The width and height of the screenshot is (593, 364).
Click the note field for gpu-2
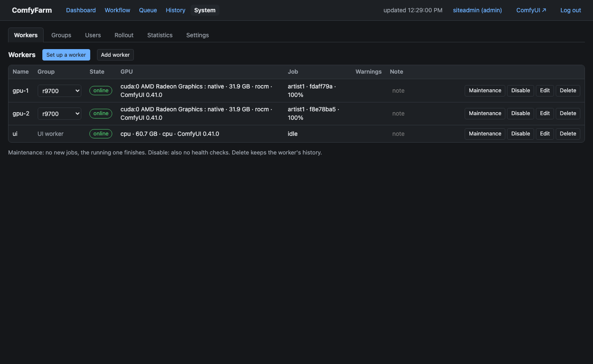coord(424,113)
